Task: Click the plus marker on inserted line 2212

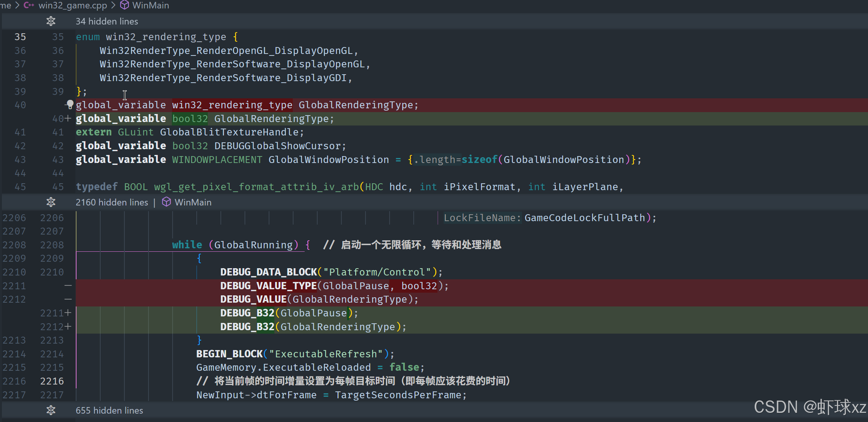Action: (68, 327)
